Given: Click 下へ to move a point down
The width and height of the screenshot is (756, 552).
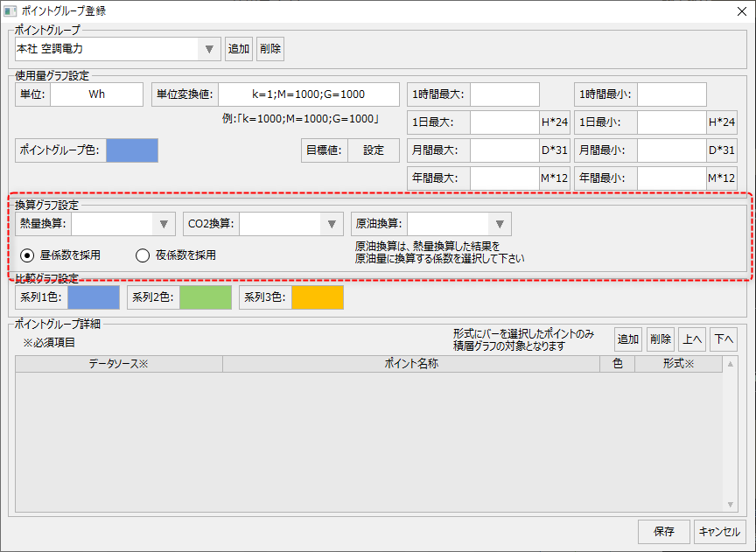Looking at the screenshot, I should point(724,339).
